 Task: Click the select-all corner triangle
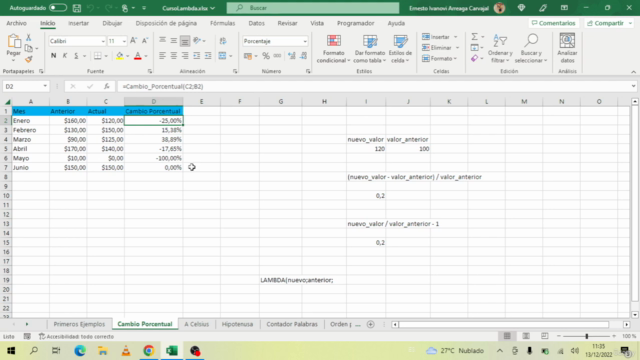point(7,102)
